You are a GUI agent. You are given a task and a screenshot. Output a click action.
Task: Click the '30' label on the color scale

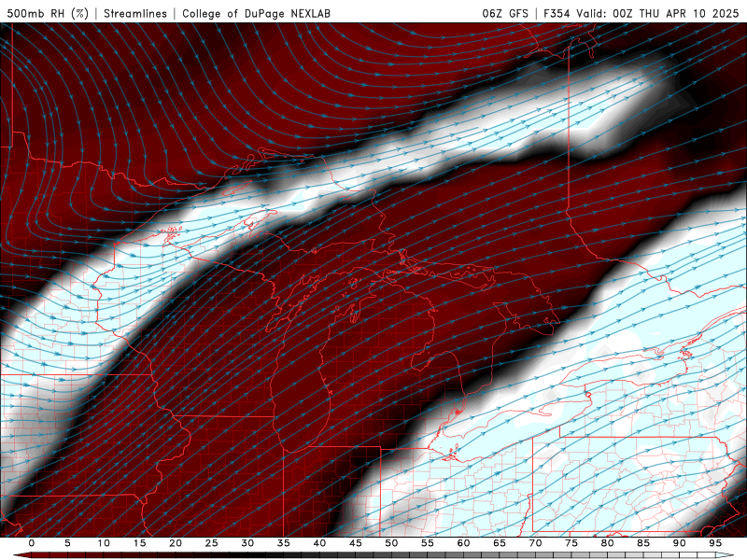pos(247,543)
